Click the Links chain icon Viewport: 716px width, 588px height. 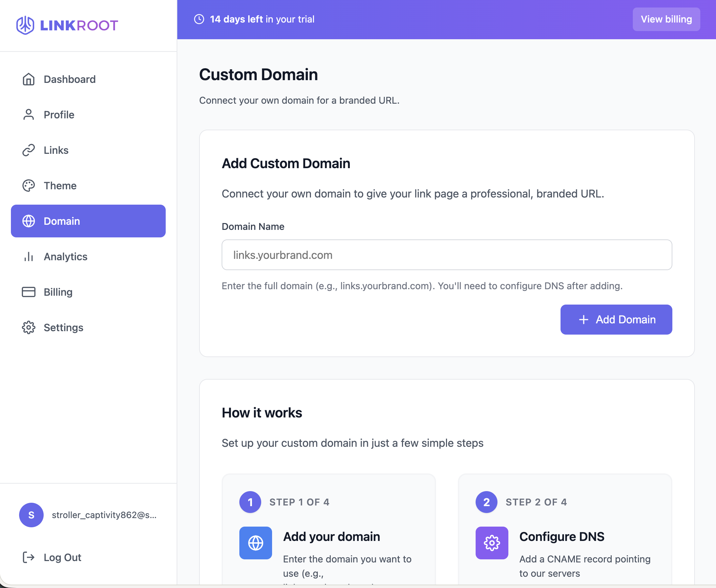[29, 150]
